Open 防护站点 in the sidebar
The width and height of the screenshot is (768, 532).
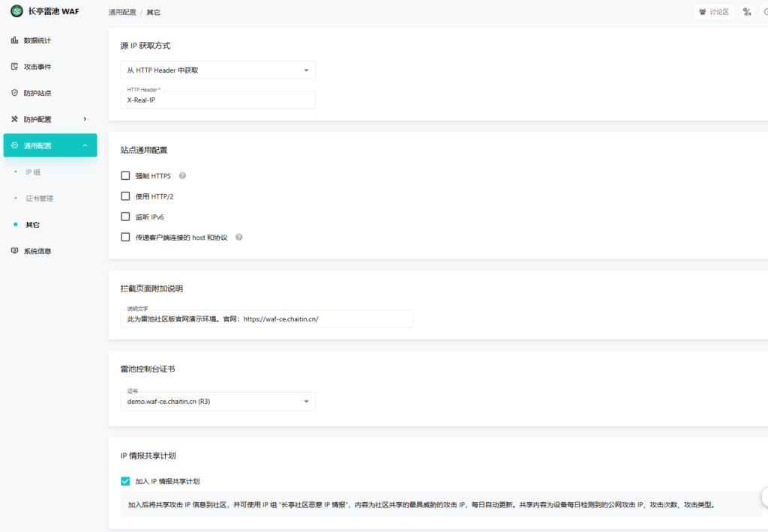click(x=50, y=93)
